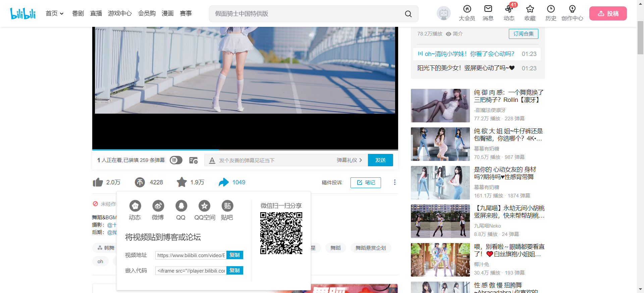Open danmaku text style A icon
This screenshot has width=644, height=293.
coord(212,161)
